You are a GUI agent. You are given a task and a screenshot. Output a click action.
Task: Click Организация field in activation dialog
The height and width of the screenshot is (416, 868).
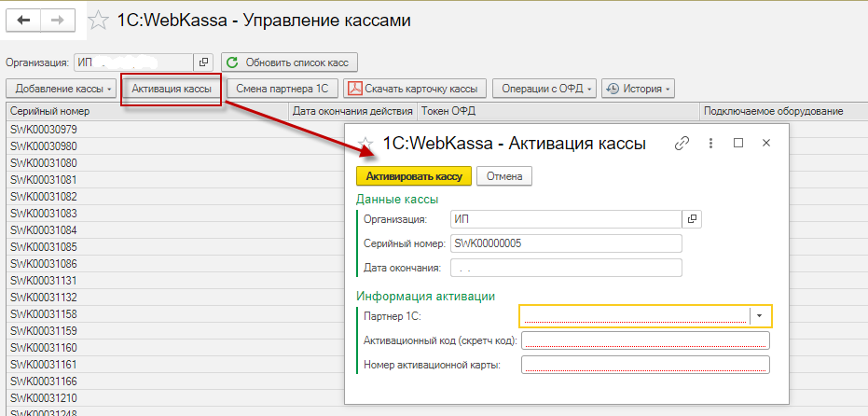(x=566, y=219)
